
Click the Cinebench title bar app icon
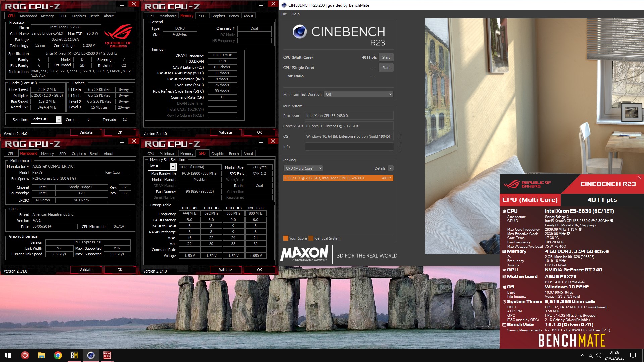(284, 5)
